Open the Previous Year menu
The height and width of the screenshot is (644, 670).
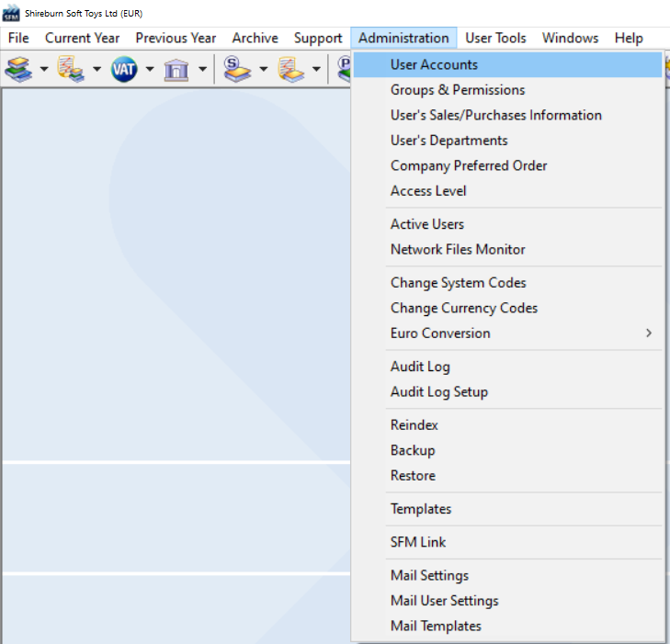click(176, 38)
